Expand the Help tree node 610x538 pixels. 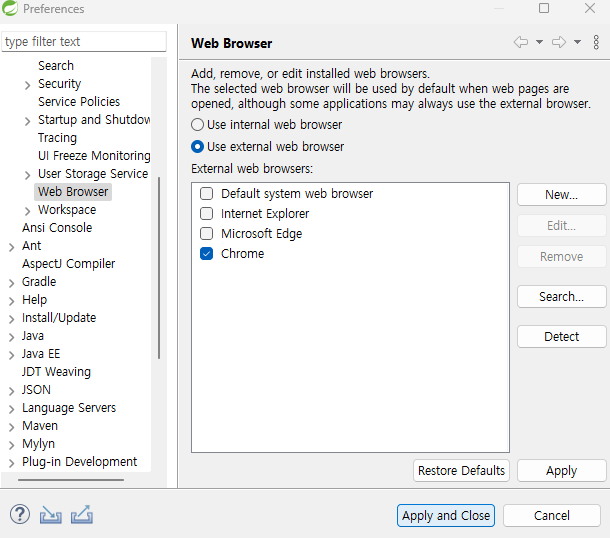click(11, 301)
